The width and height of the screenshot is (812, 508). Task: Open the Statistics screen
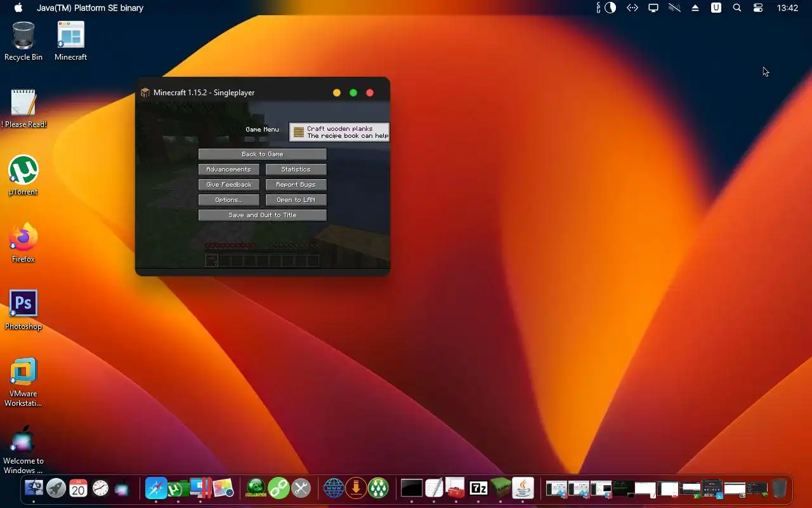296,170
